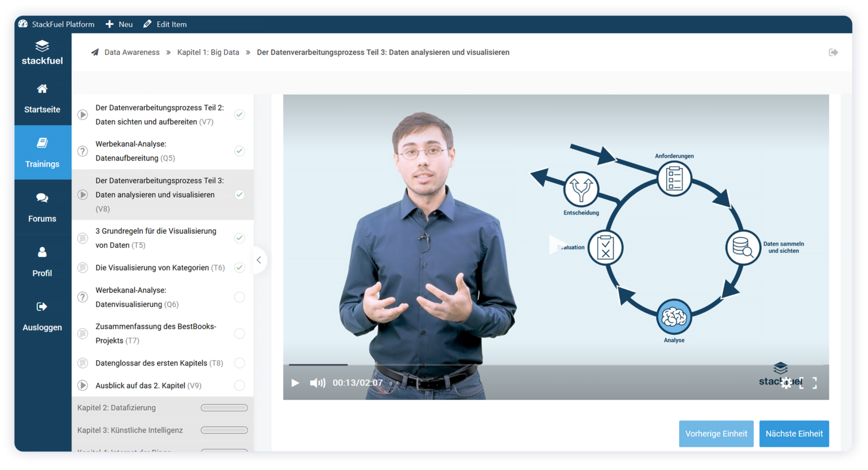Expand Kapitel 2: Datafizierung

click(162, 407)
